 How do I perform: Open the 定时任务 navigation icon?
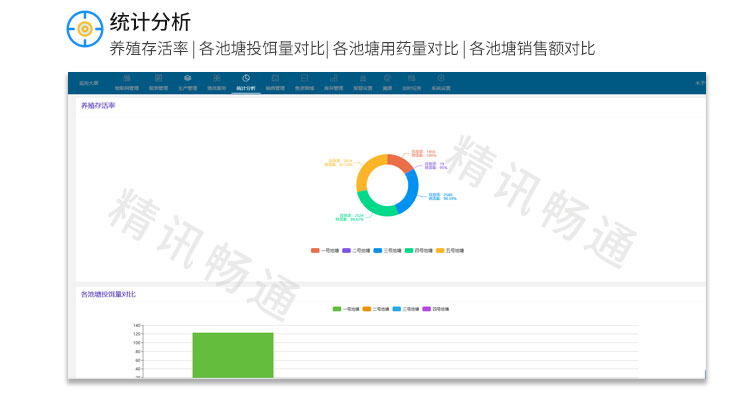point(413,78)
